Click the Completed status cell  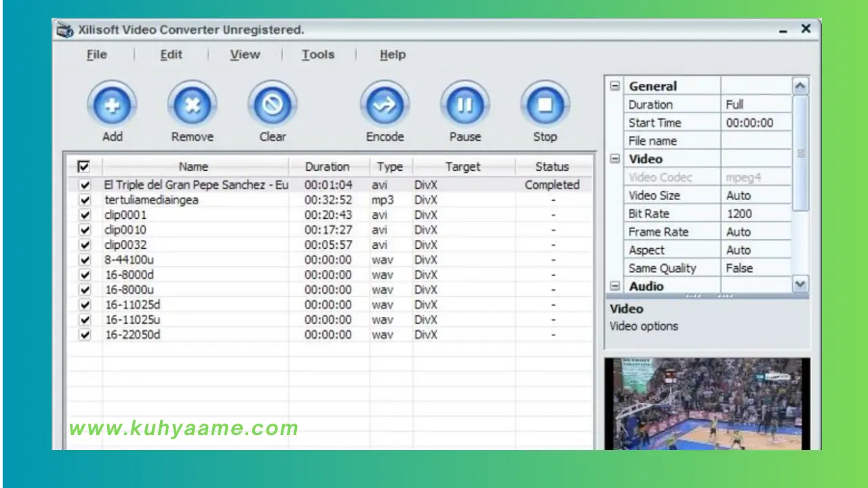pos(552,185)
